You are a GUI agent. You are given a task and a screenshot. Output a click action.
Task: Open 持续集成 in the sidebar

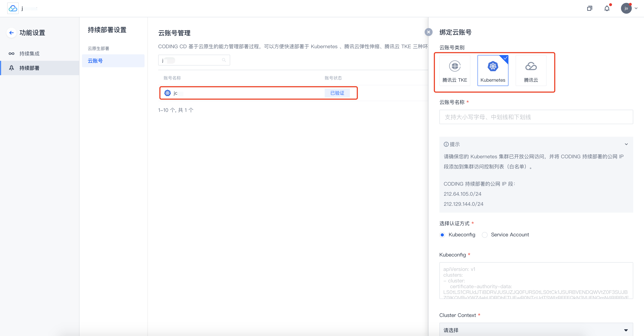click(40, 54)
